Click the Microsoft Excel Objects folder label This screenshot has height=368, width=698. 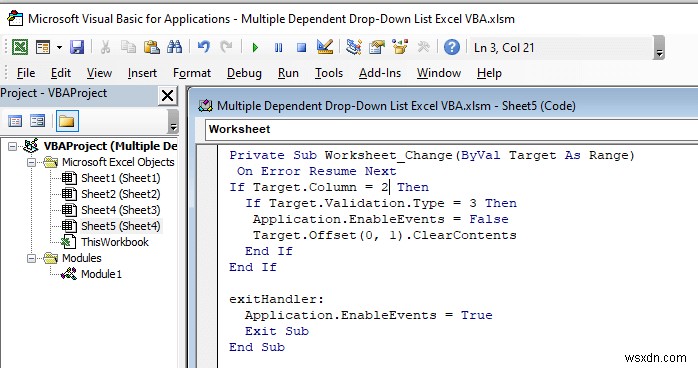click(x=118, y=162)
